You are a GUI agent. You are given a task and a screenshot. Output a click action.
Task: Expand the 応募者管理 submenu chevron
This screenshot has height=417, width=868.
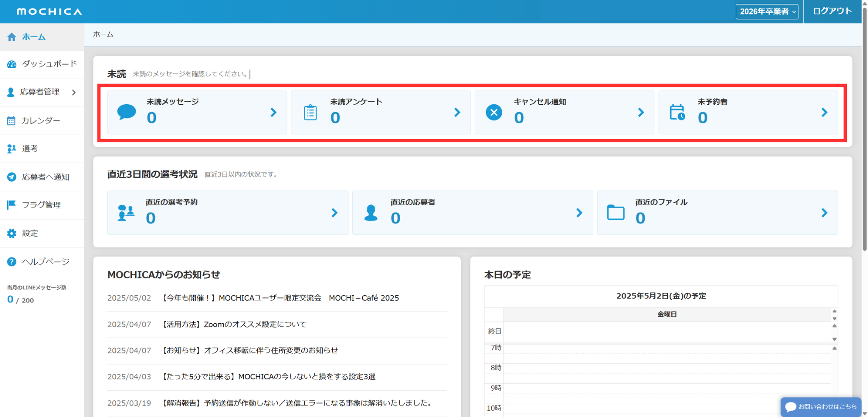(x=74, y=92)
